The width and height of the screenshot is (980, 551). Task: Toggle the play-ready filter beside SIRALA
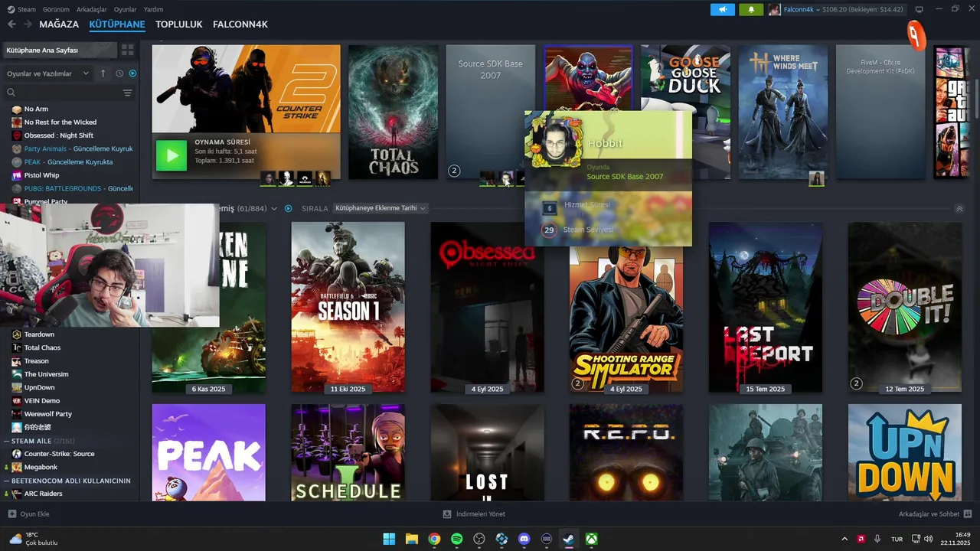(289, 208)
